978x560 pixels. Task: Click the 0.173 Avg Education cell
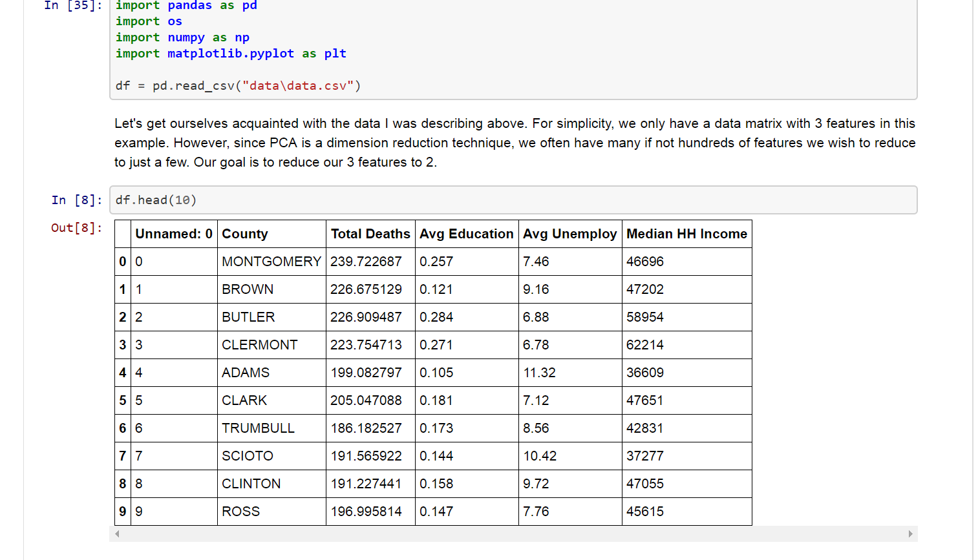[467, 428]
